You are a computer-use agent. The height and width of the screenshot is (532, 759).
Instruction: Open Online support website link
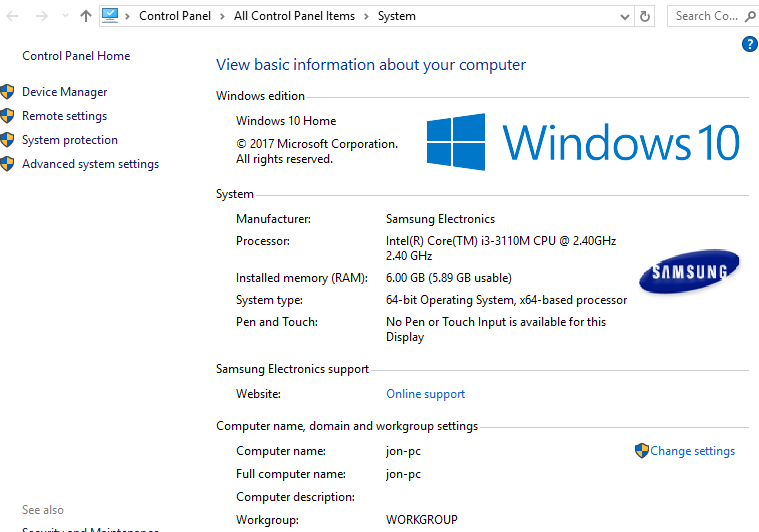click(x=425, y=394)
